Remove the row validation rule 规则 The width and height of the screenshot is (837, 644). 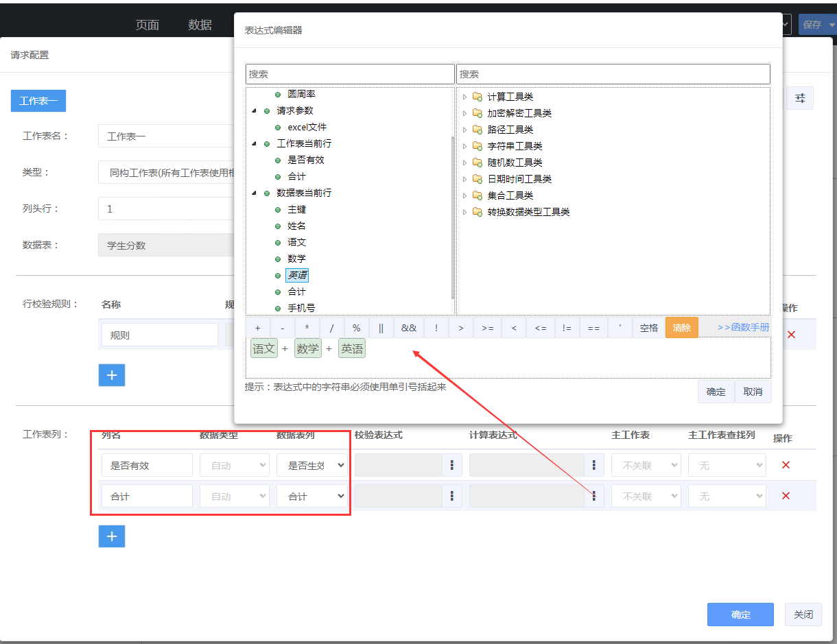click(x=791, y=335)
